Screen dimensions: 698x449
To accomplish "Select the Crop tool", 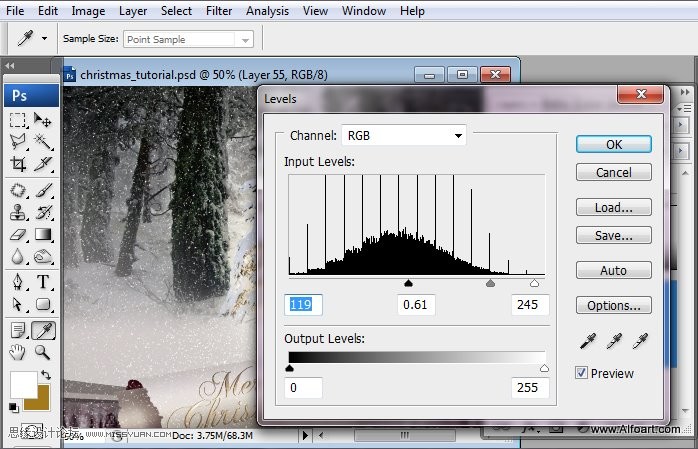I will point(18,164).
